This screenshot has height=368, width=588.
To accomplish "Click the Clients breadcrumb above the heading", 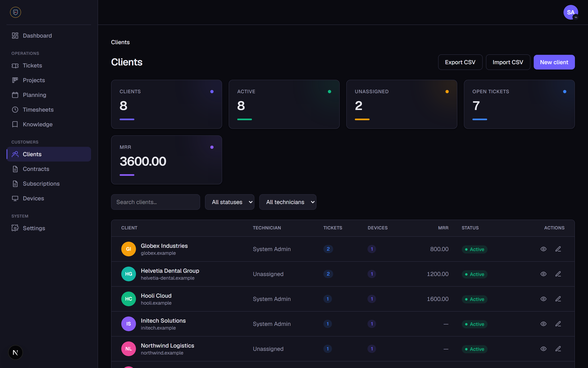I will pos(120,42).
